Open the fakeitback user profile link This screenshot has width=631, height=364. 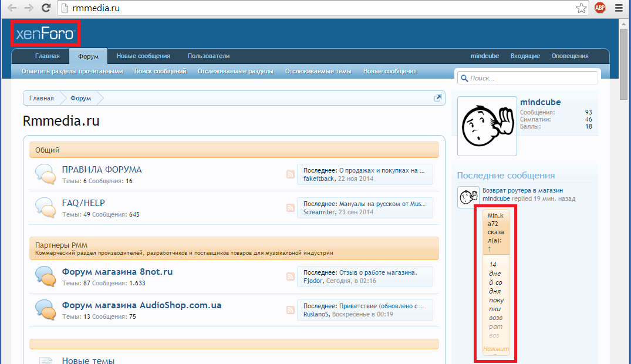pyautogui.click(x=319, y=178)
